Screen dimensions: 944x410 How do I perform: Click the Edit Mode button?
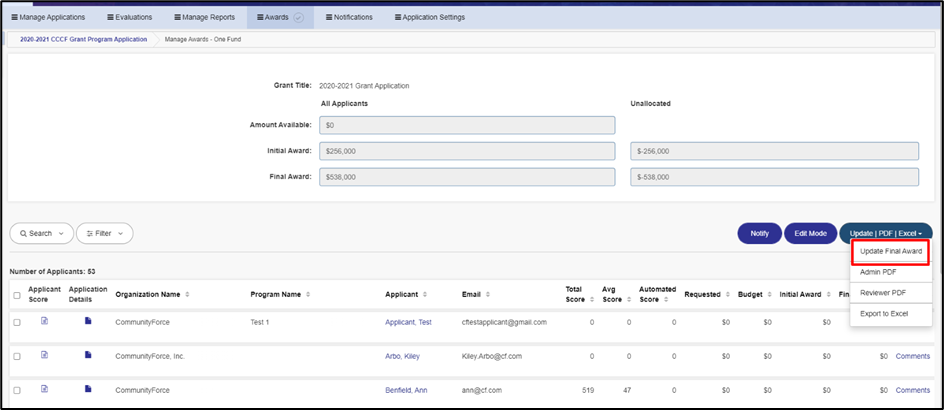[810, 233]
